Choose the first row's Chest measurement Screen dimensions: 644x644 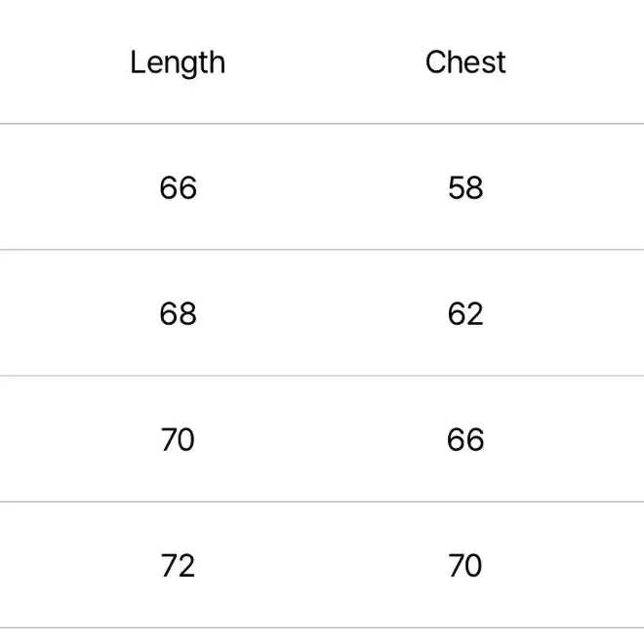pyautogui.click(x=465, y=187)
